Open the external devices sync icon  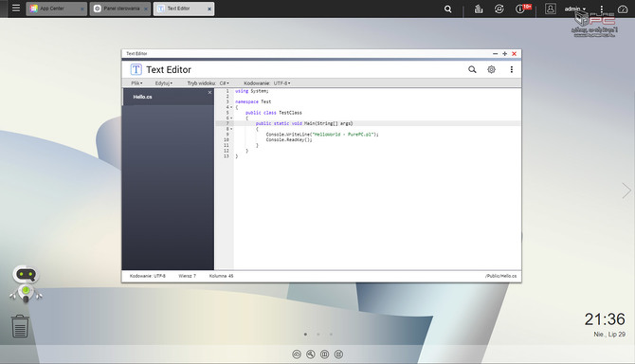[499, 9]
